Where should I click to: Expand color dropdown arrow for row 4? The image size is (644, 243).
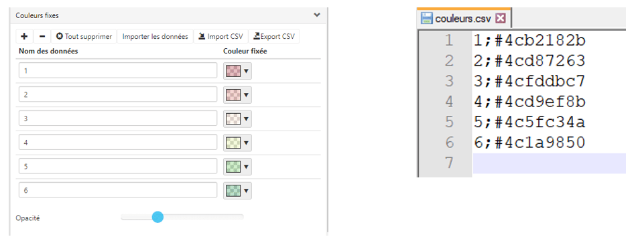[x=246, y=143]
